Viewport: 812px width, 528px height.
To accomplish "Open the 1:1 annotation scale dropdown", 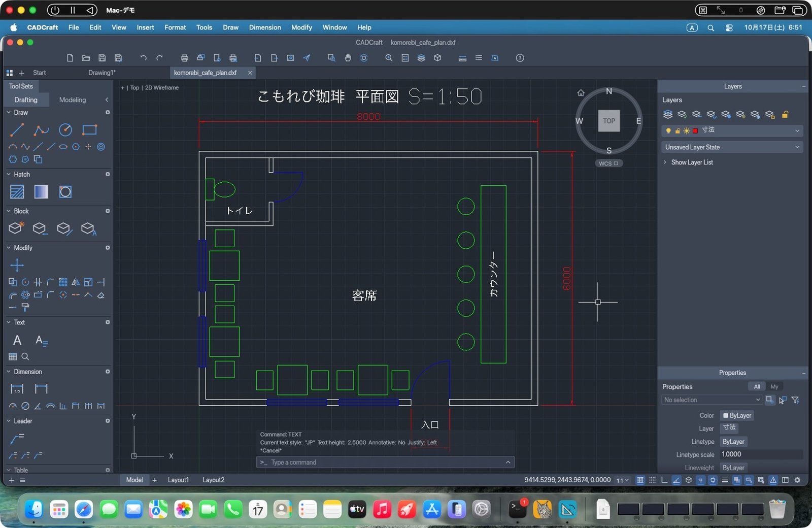I will coord(623,480).
